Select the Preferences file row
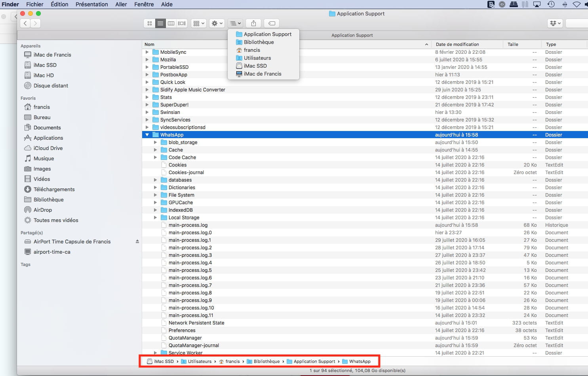 click(365, 330)
